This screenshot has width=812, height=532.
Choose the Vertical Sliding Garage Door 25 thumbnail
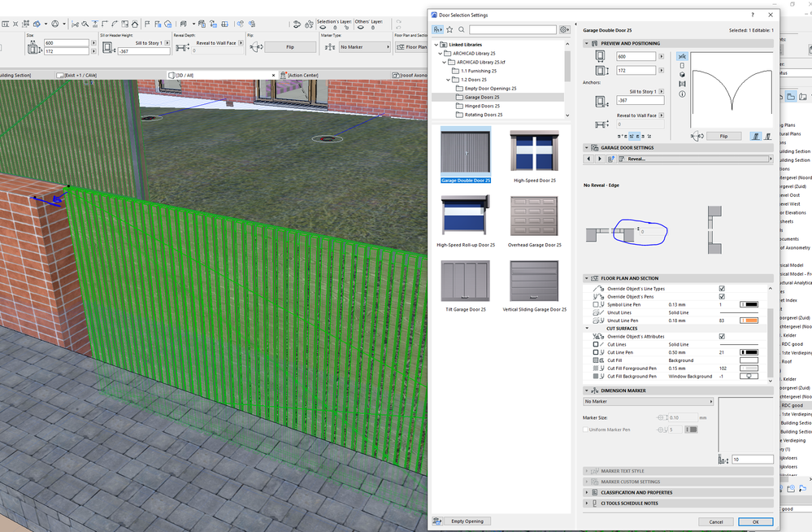535,286
